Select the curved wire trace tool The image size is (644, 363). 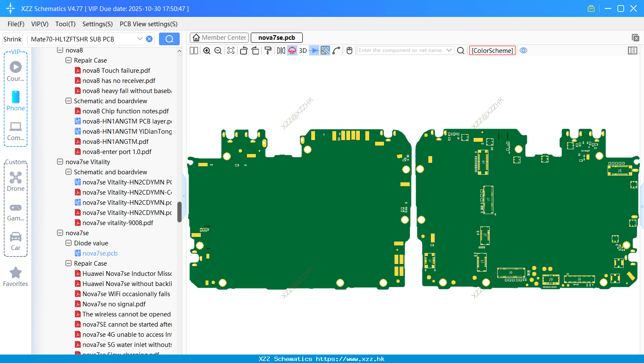[336, 50]
